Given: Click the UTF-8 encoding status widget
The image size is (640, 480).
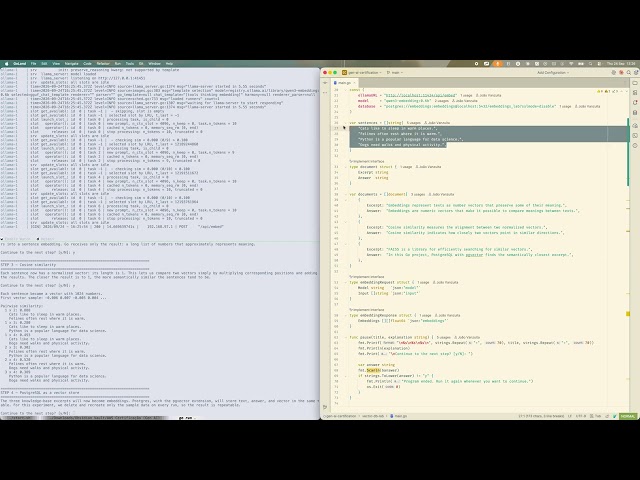Looking at the screenshot, I should 581,416.
